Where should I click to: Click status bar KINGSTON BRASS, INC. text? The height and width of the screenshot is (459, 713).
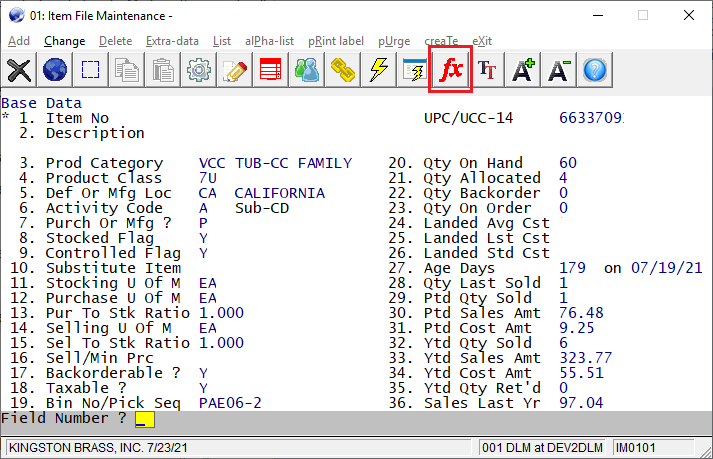click(x=98, y=448)
